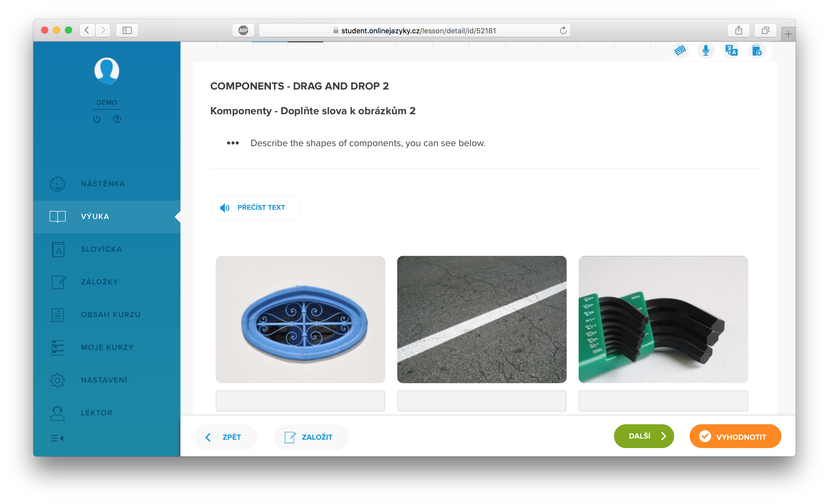Screen dimensions: 829x504
Task: Play Přečíst text audio button
Action: click(255, 208)
